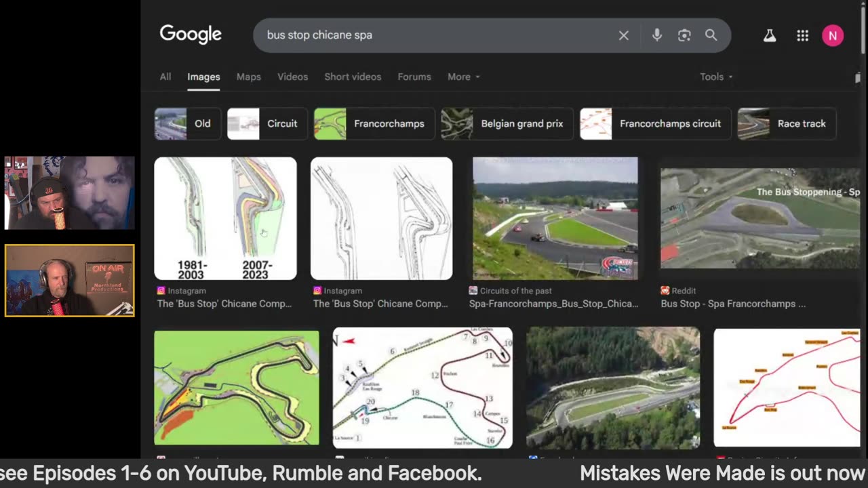The height and width of the screenshot is (488, 868).
Task: Open the Short videos tab
Action: [x=353, y=77]
